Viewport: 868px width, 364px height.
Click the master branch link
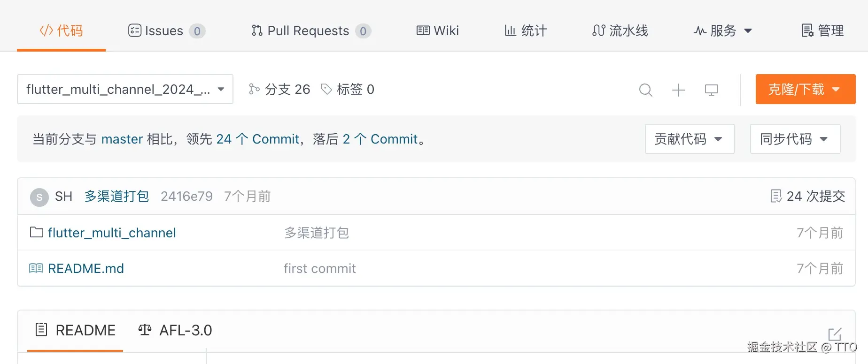tap(122, 139)
